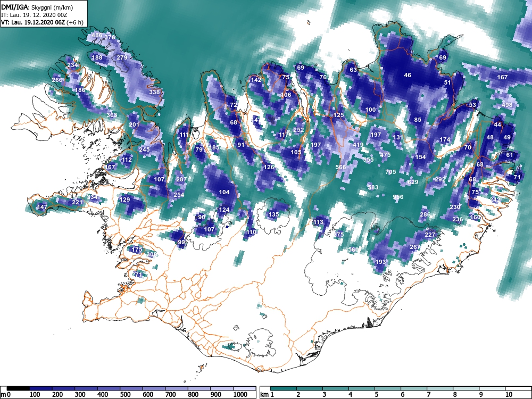Click the 'km 1' label in the legend
The width and height of the screenshot is (532, 399).
[267, 395]
